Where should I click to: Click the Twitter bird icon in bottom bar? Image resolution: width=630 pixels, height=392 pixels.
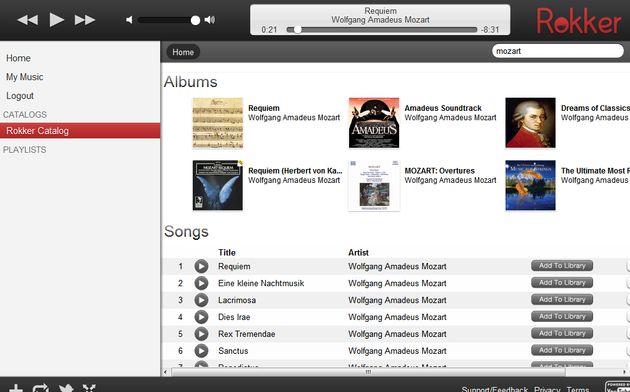(x=65, y=388)
